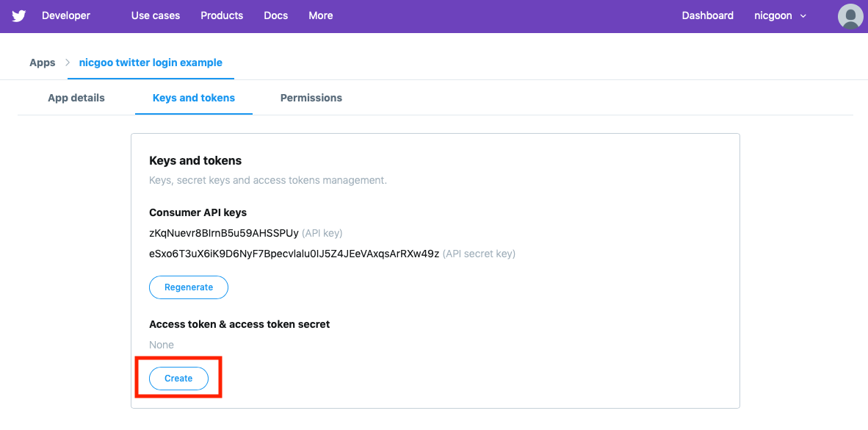Click the None access token value
Viewport: 868px width, 430px height.
162,345
